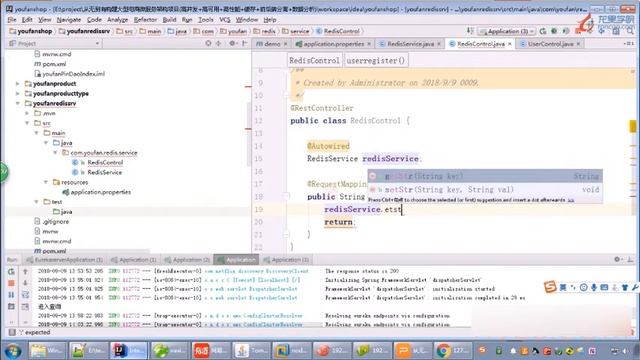Hide the Project tool window

(244, 43)
